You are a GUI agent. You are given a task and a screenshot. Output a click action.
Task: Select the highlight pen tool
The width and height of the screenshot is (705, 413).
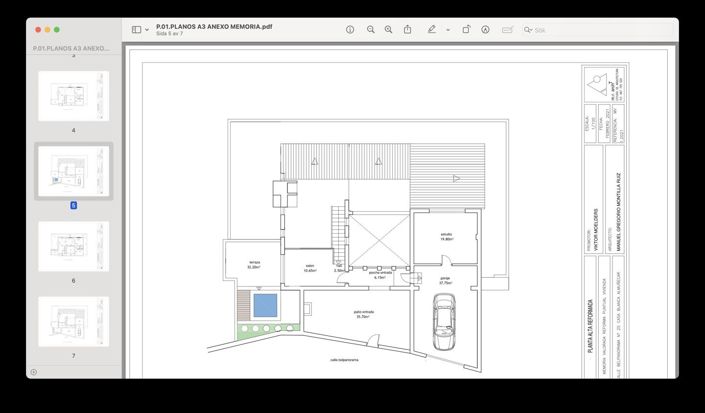click(432, 30)
